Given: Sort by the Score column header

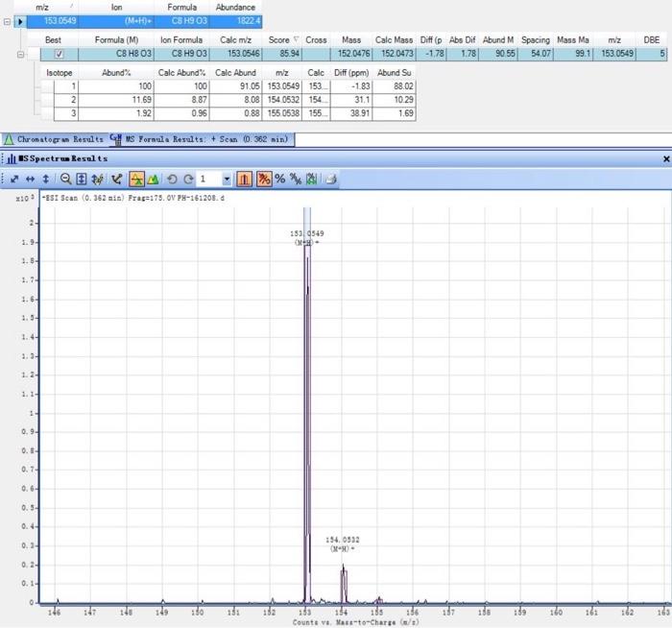Looking at the screenshot, I should (x=283, y=40).
